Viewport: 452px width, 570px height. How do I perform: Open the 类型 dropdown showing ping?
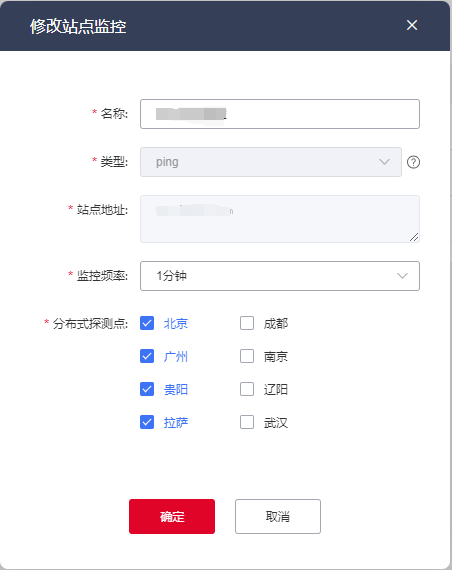point(271,162)
